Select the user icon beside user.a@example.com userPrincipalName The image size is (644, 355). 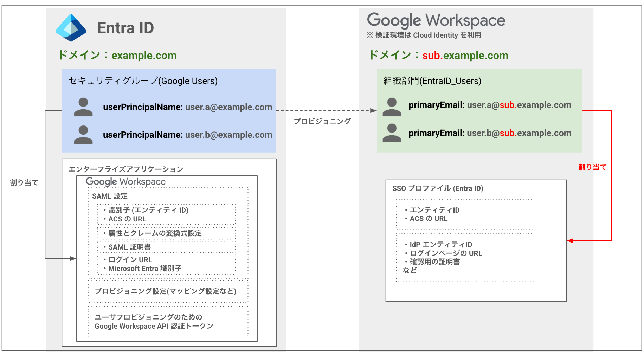83,107
